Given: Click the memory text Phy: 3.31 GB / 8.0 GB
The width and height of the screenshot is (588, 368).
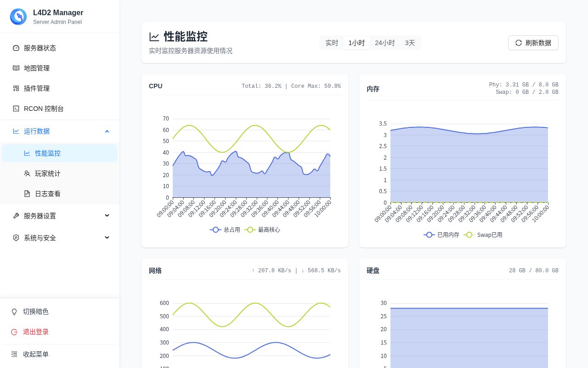Looking at the screenshot, I should 524,85.
